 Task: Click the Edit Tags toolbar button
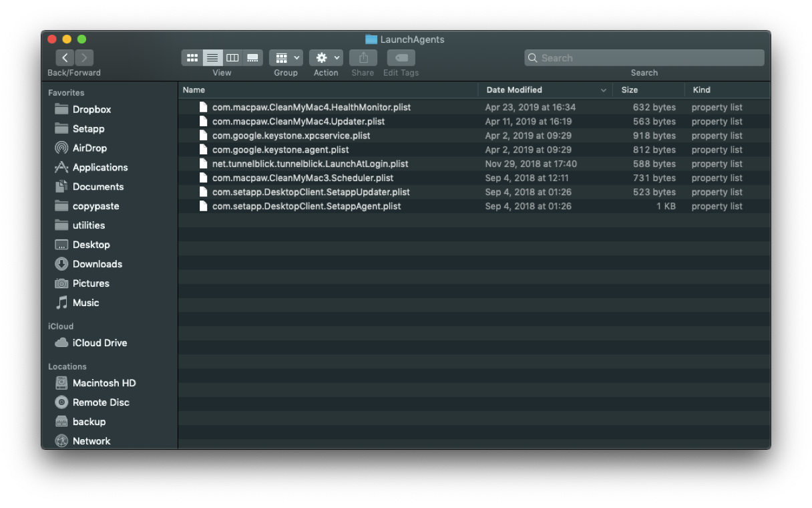click(401, 58)
